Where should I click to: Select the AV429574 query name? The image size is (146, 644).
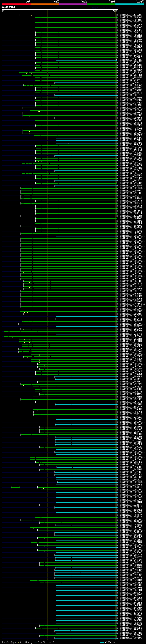click(8, 8)
